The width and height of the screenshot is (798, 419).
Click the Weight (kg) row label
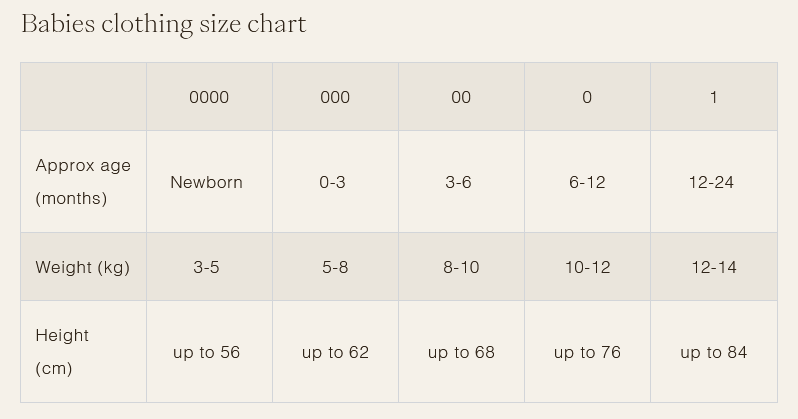coord(83,267)
